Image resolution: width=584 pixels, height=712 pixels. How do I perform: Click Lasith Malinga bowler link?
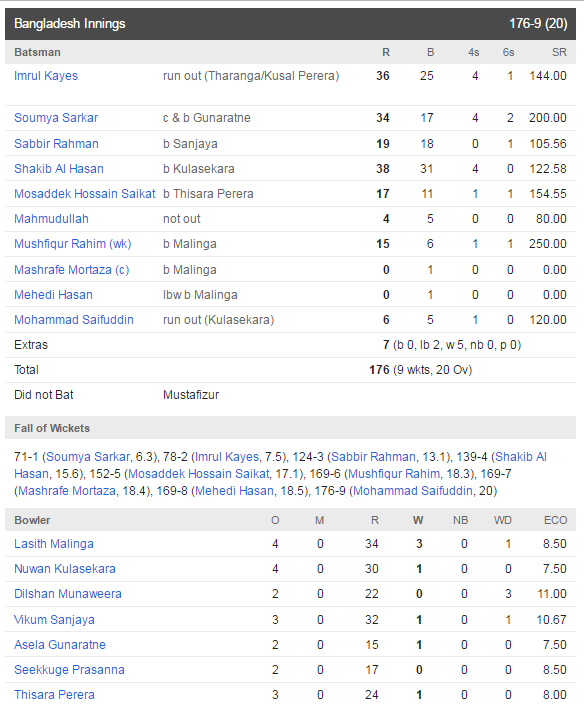pos(54,544)
